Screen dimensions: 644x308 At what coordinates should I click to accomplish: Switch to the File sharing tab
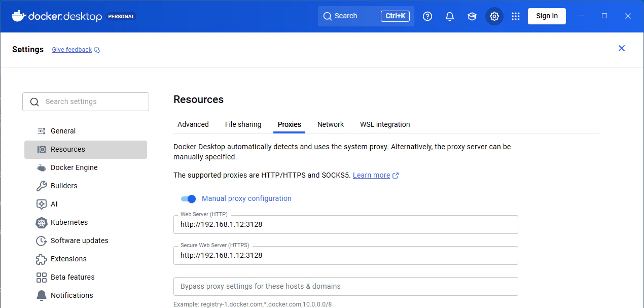243,124
